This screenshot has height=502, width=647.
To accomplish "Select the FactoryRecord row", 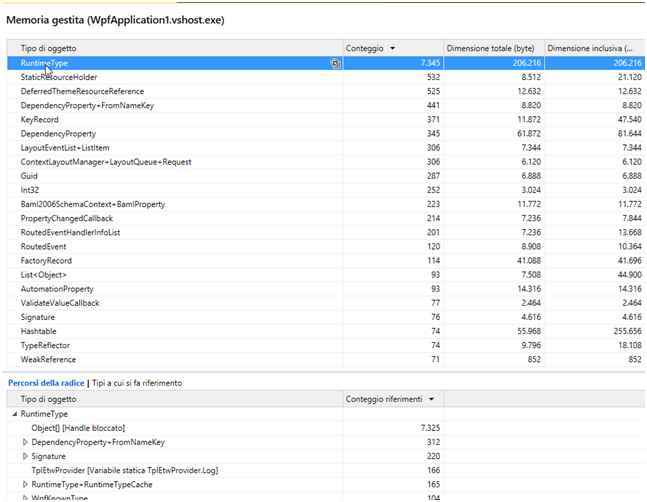I will (326, 261).
